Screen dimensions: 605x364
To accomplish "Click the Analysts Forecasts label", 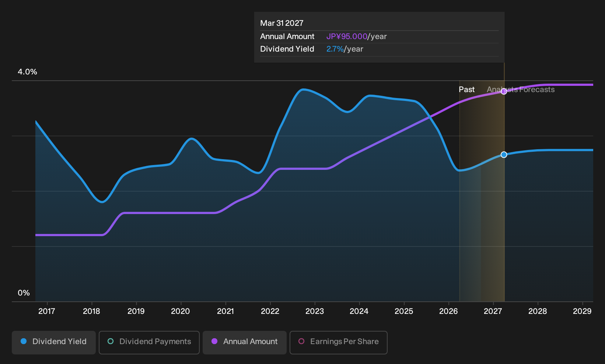I will tap(521, 90).
